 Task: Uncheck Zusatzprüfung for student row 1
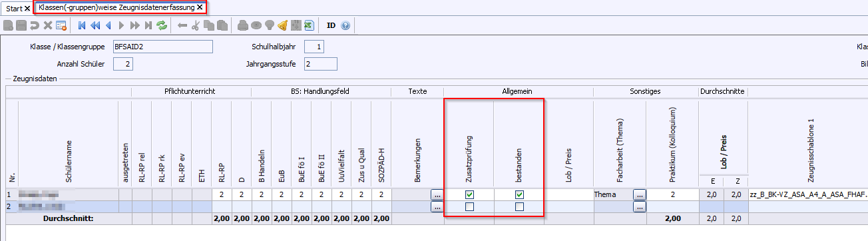pyautogui.click(x=469, y=195)
